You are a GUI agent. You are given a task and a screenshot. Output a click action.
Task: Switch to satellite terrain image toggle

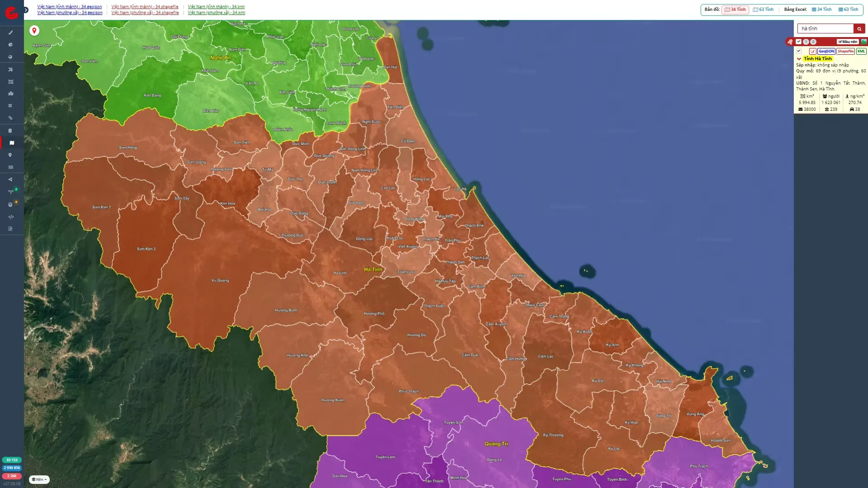click(864, 42)
